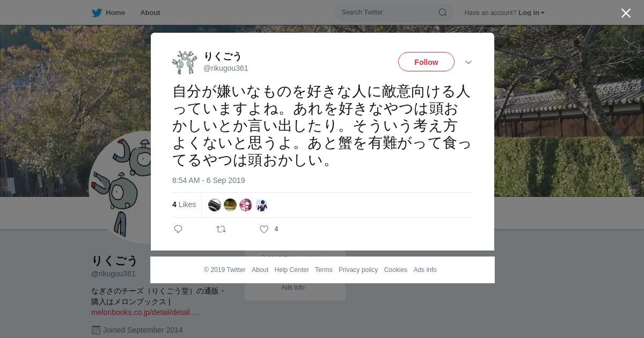Open the tweet timestamp 8:54 AM link
Screen dimensions: 644x338
209,180
